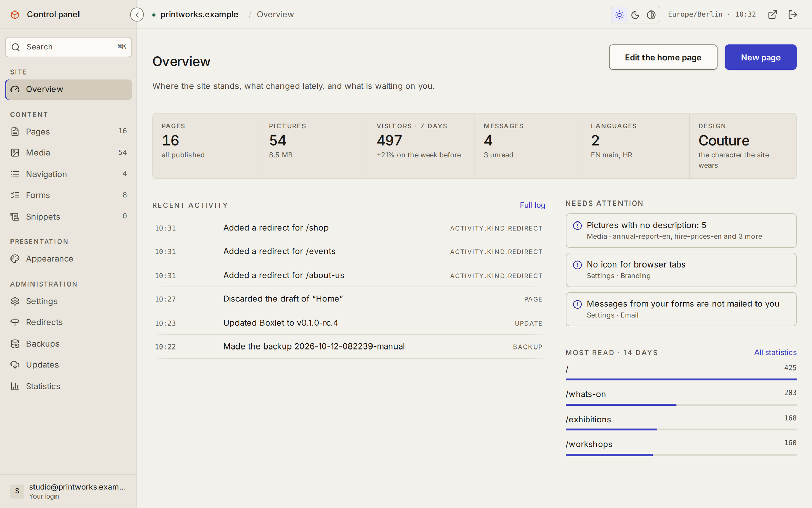Focus the Search field

[x=68, y=47]
